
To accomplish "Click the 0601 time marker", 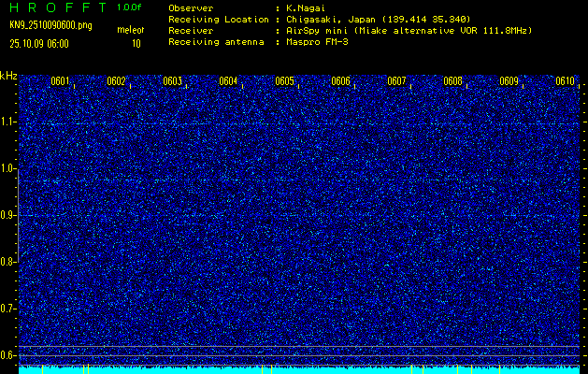I will click(x=60, y=81).
